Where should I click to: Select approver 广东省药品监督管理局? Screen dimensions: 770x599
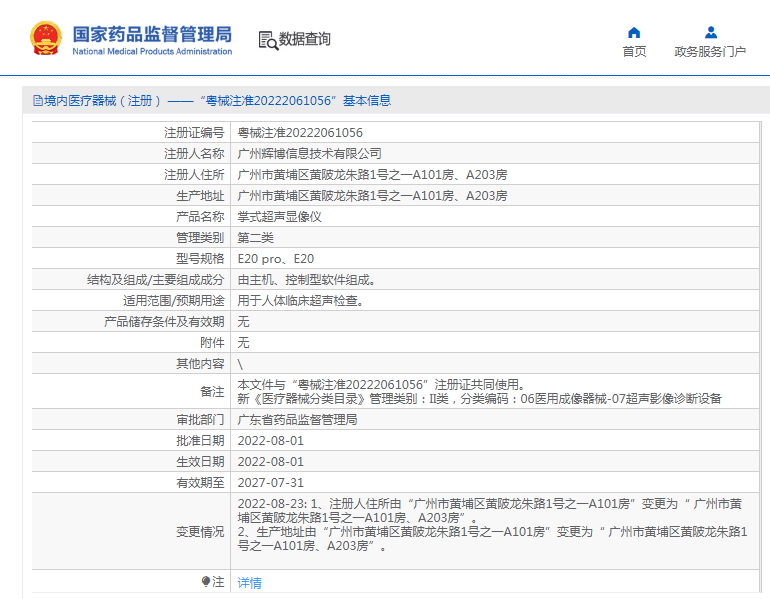click(297, 420)
